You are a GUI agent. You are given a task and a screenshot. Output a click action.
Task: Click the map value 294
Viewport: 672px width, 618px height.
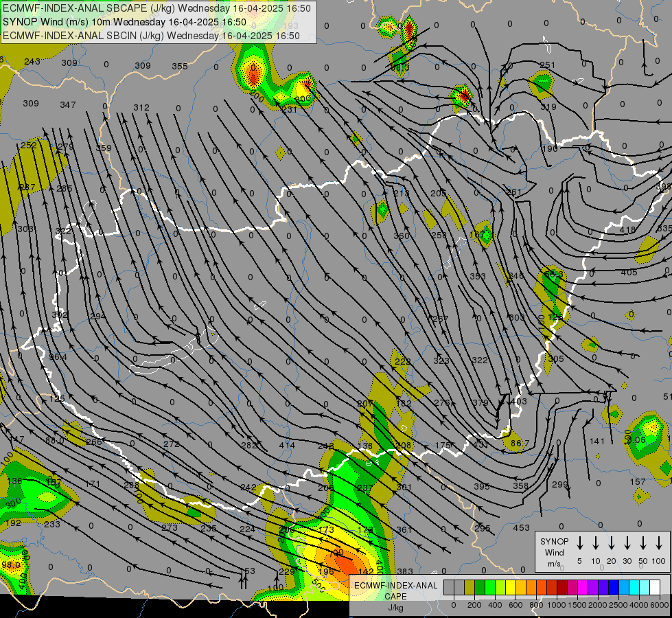(x=97, y=317)
